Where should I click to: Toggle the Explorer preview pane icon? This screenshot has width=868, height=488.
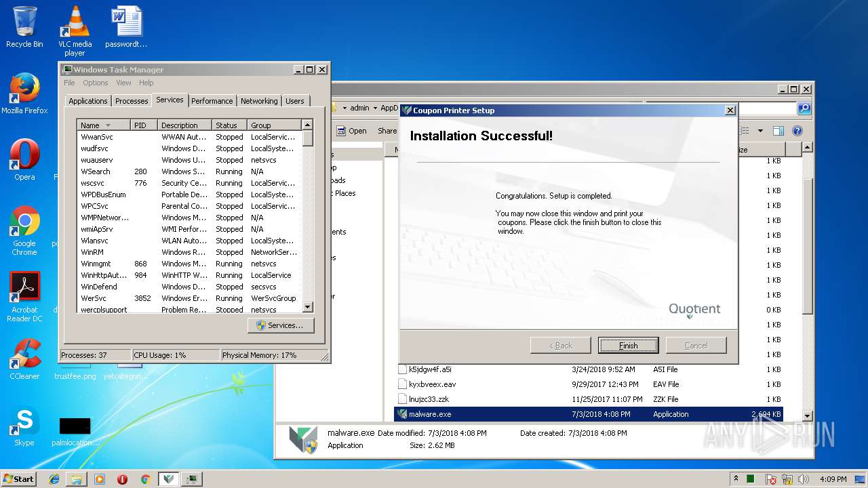pyautogui.click(x=778, y=131)
